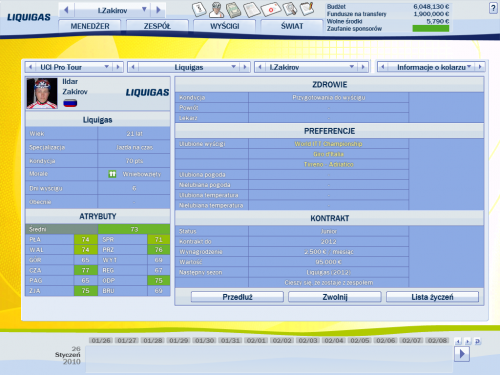Advance to next team right of Liquigas selector

point(245,67)
